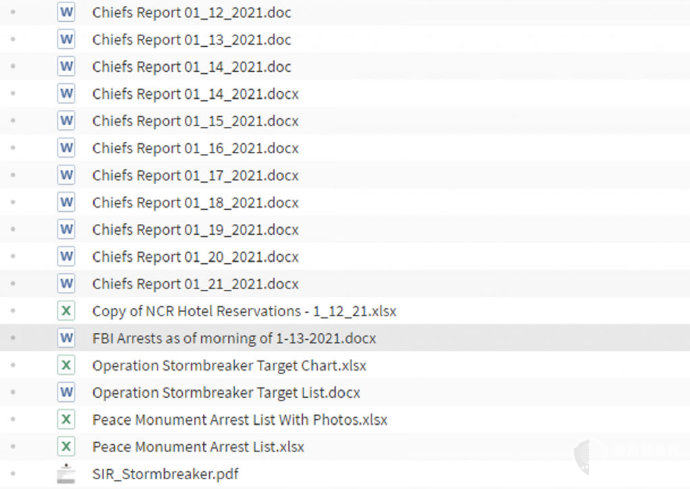Open Chiefs Report 01_15_2021.docx
The width and height of the screenshot is (690, 489).
pos(195,121)
